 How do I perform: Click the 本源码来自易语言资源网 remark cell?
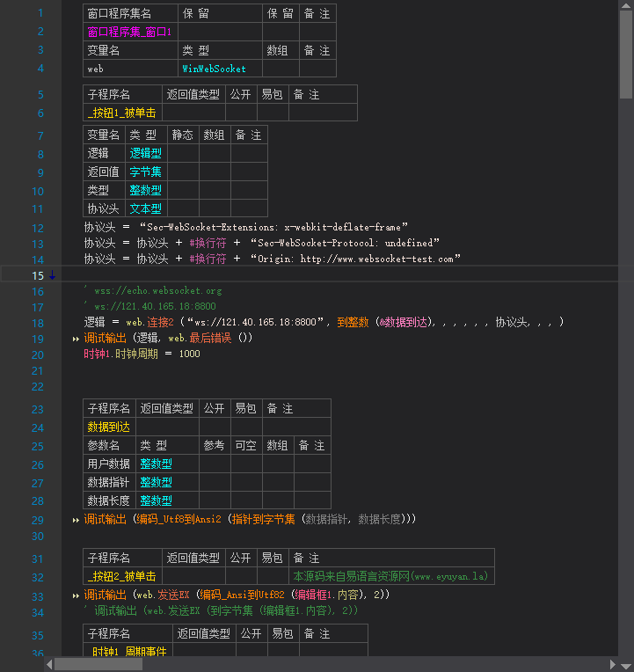(x=391, y=576)
